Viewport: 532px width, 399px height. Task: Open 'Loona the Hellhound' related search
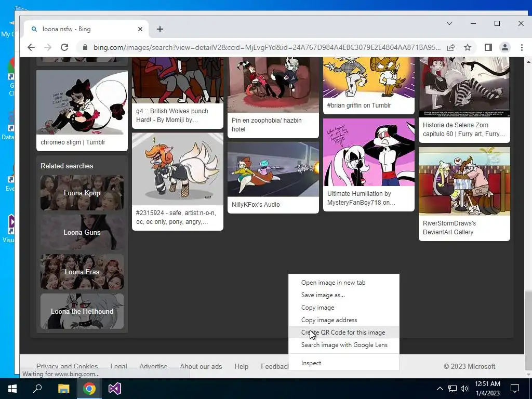pyautogui.click(x=82, y=311)
